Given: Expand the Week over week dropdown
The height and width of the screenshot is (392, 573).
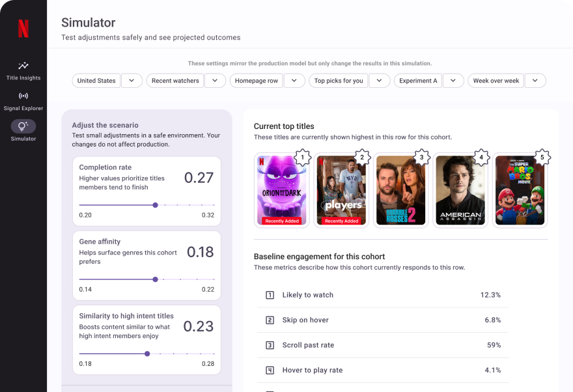Looking at the screenshot, I should (535, 81).
